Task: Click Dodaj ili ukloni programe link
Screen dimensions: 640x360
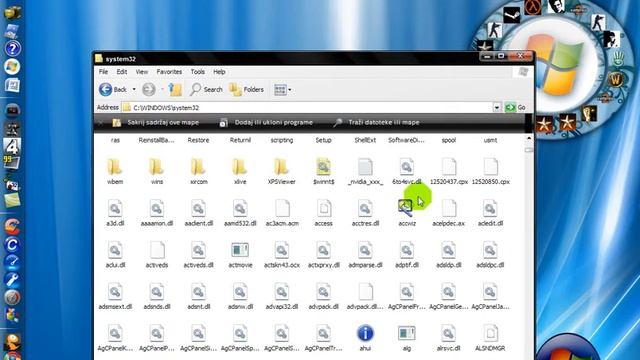Action: (266, 122)
